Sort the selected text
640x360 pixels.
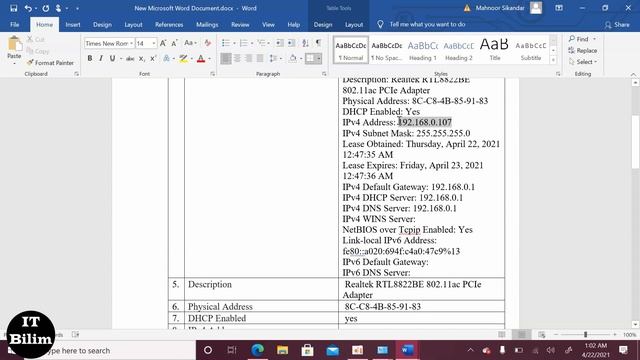tap(305, 43)
